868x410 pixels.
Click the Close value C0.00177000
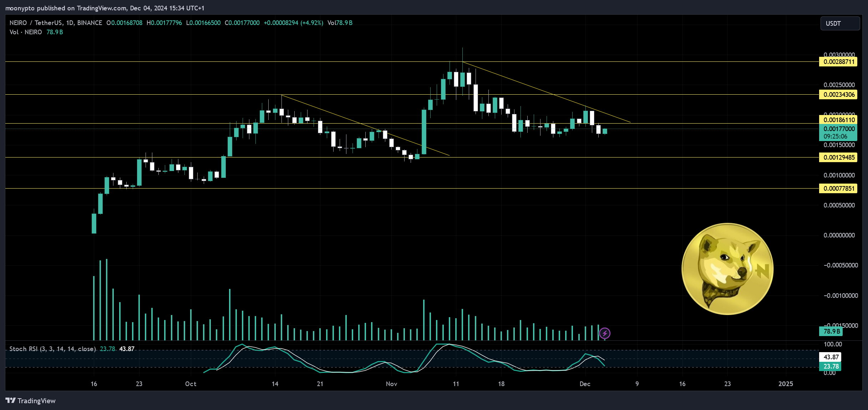pos(242,23)
